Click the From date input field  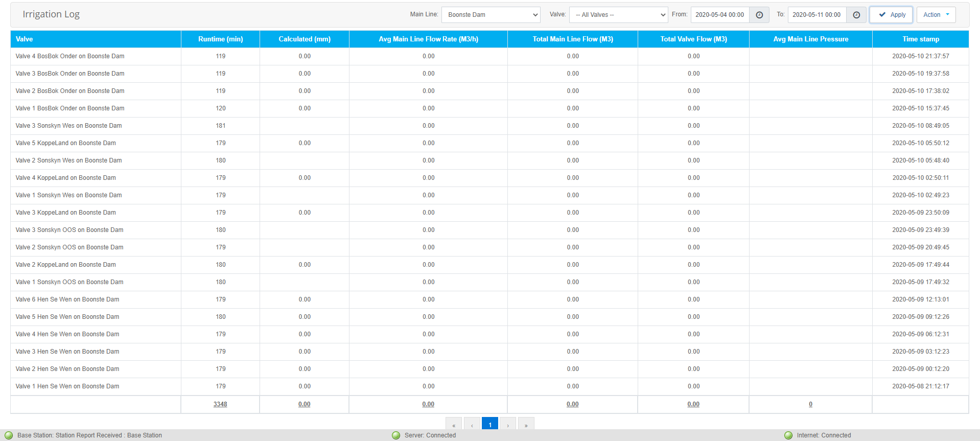point(719,15)
